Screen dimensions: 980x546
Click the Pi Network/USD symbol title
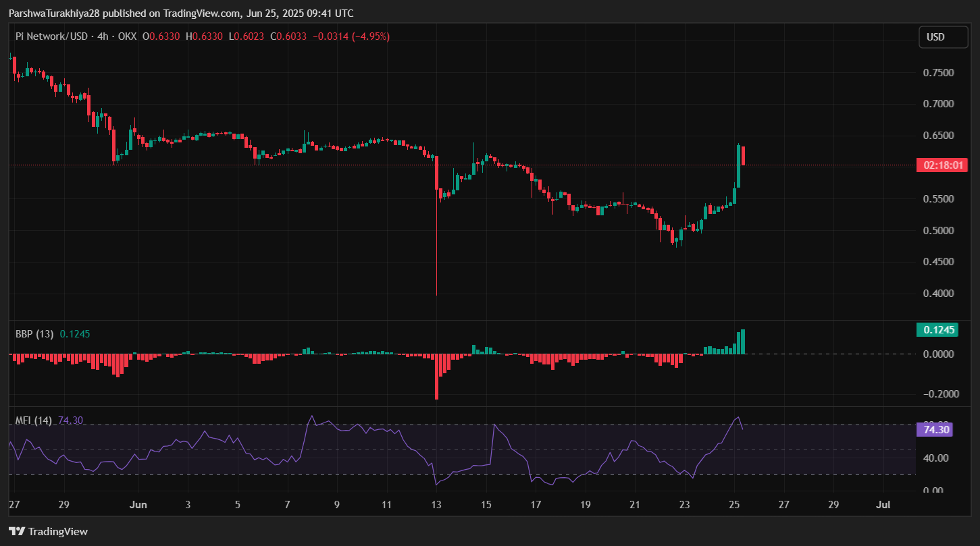pos(51,36)
